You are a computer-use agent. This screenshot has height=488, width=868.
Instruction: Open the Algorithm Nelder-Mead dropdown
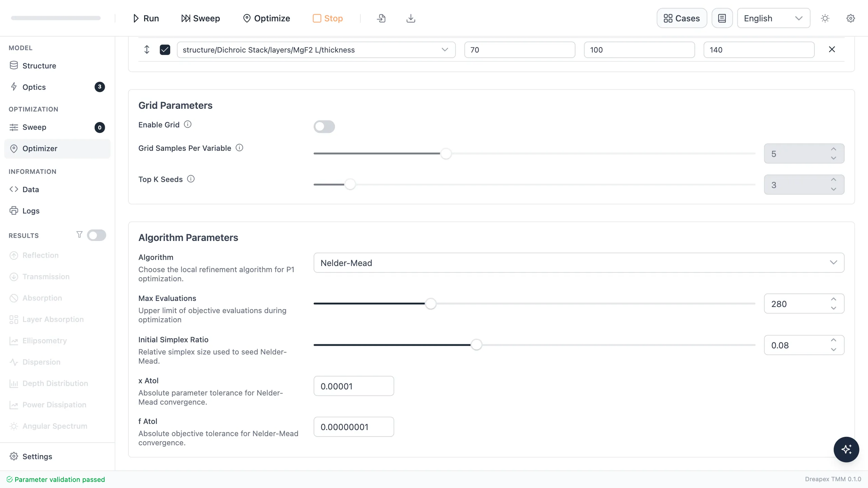(x=579, y=263)
